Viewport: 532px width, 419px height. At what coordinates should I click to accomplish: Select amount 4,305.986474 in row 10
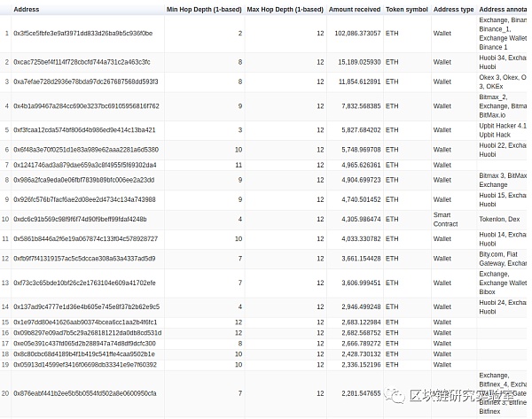click(x=361, y=219)
